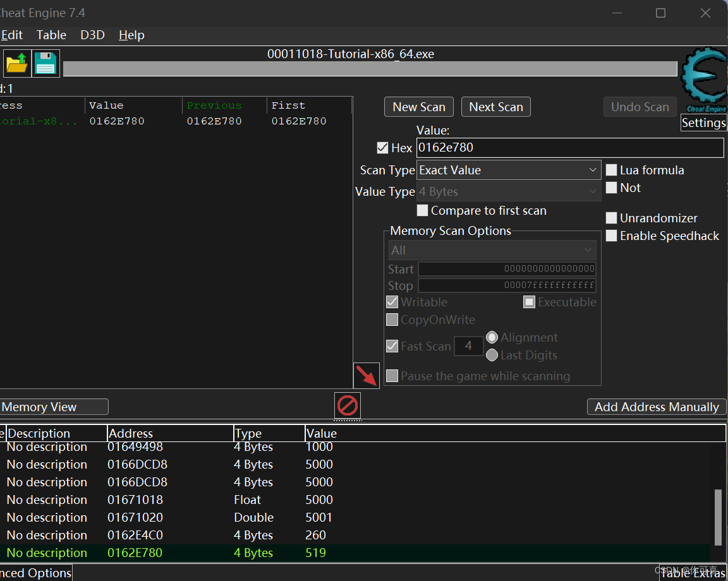Image resolution: width=728 pixels, height=581 pixels.
Task: Toggle the Fast Scan checkbox
Action: pos(392,346)
